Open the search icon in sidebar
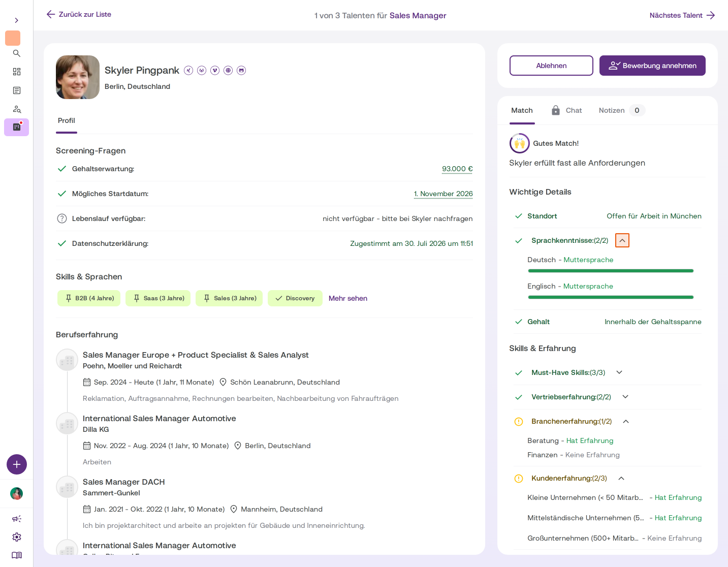 [x=17, y=53]
